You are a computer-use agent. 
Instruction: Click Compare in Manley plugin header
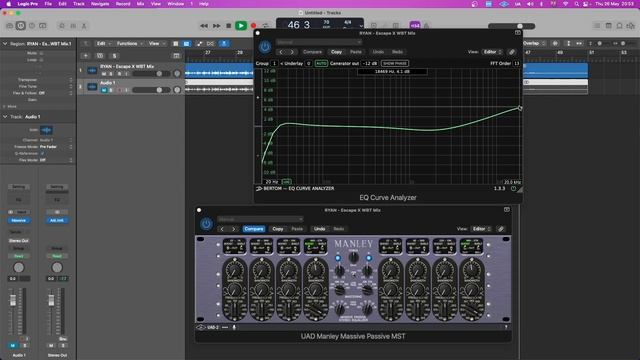[253, 229]
